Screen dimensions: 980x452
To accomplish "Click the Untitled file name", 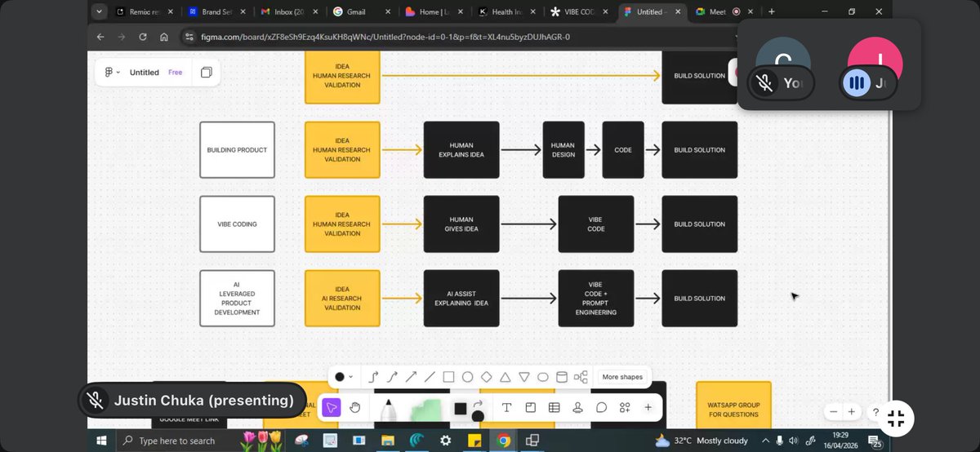I will 145,73.
